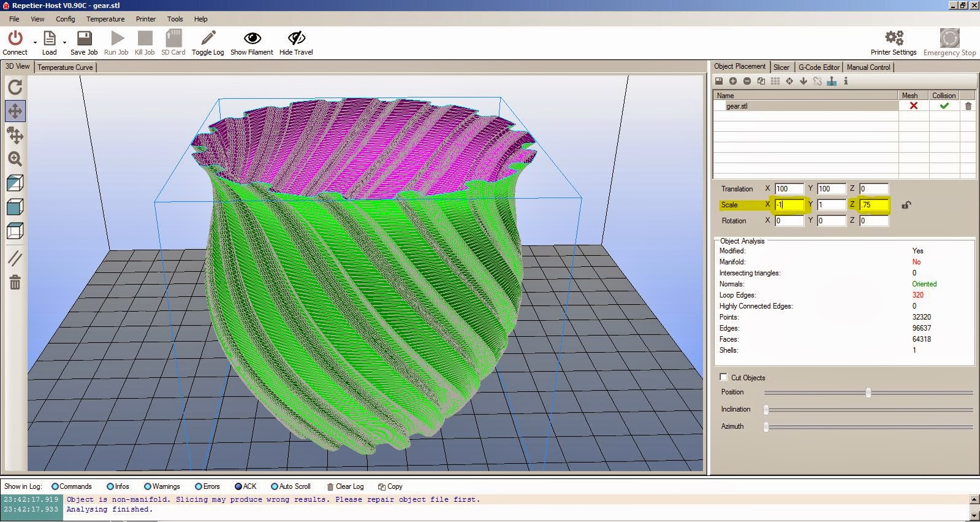Screen dimensions: 980x522
Task: Select the zoom magnifier tool
Action: coord(15,159)
